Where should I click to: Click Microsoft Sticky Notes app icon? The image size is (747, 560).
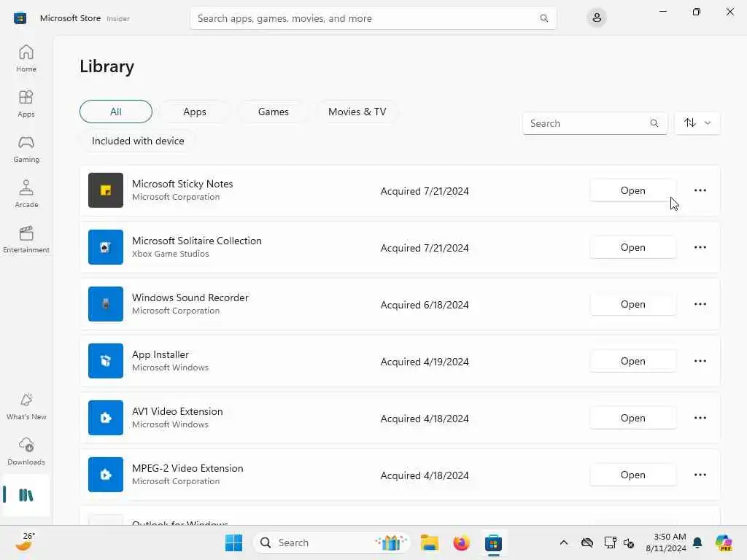106,190
